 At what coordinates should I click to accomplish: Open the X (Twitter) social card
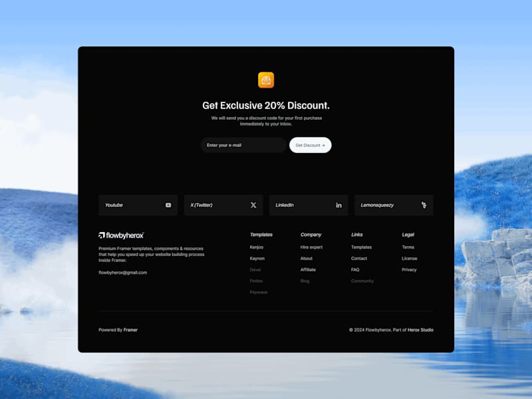click(x=223, y=205)
